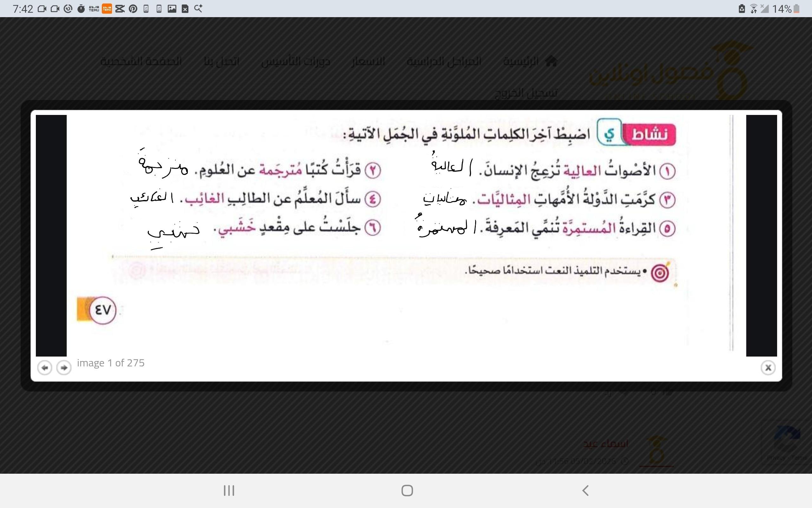Open اتصل بنا in the dimmed site menu

(221, 62)
